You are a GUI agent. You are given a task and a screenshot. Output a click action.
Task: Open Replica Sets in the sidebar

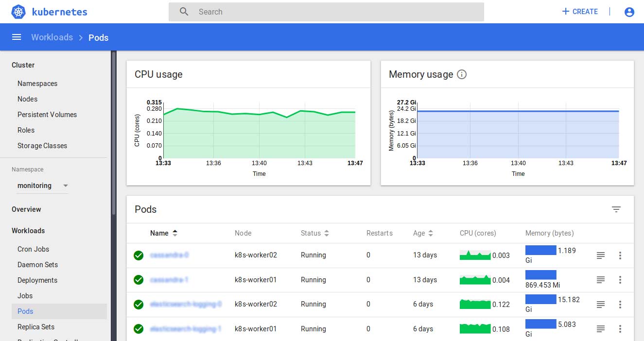coord(36,327)
